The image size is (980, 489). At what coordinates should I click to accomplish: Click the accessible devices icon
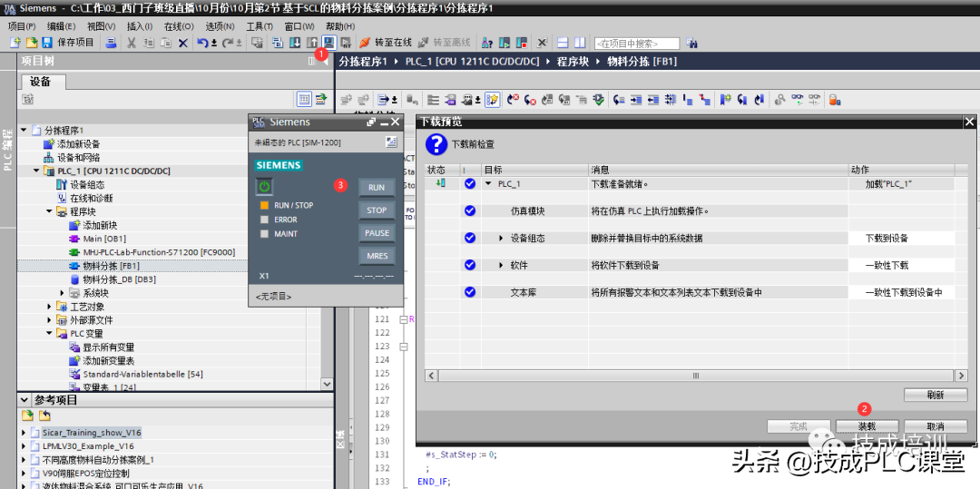pyautogui.click(x=488, y=43)
